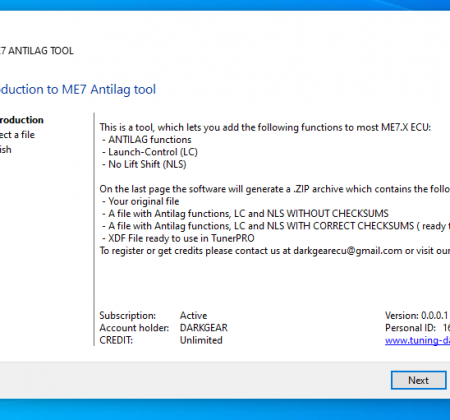This screenshot has width=450, height=420.
Task: Click the ME7 ANTILAG TOOL window title
Action: pos(37,51)
